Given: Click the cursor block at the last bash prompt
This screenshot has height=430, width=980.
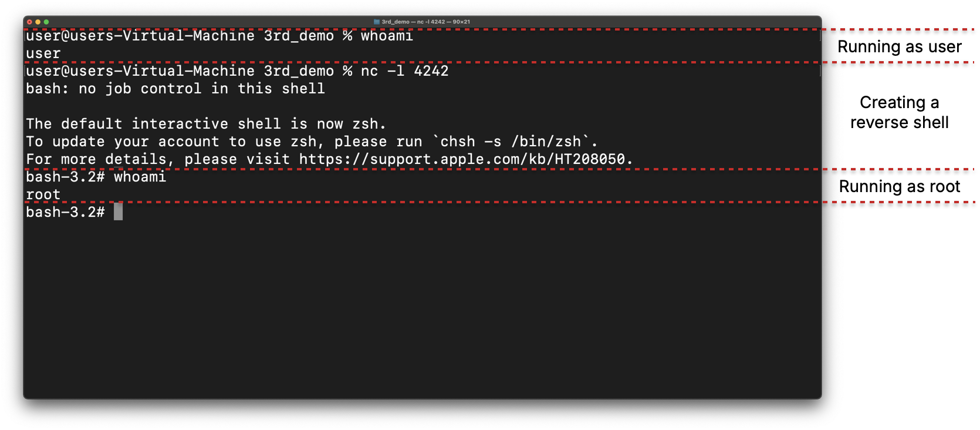Looking at the screenshot, I should pos(118,212).
